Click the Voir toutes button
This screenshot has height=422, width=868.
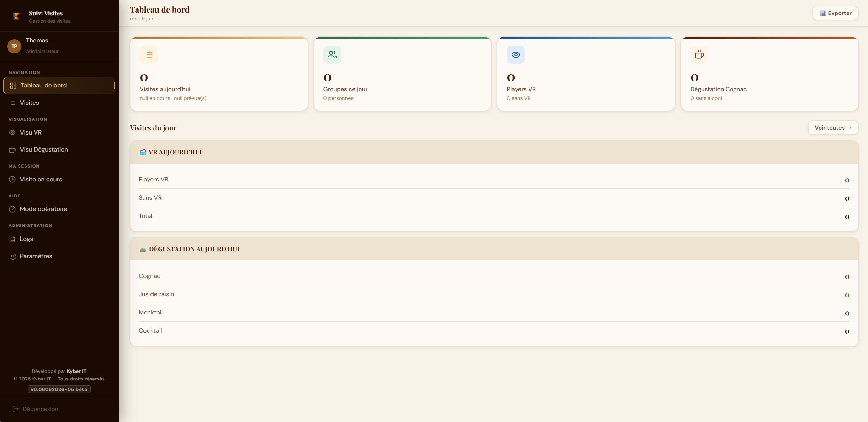833,128
